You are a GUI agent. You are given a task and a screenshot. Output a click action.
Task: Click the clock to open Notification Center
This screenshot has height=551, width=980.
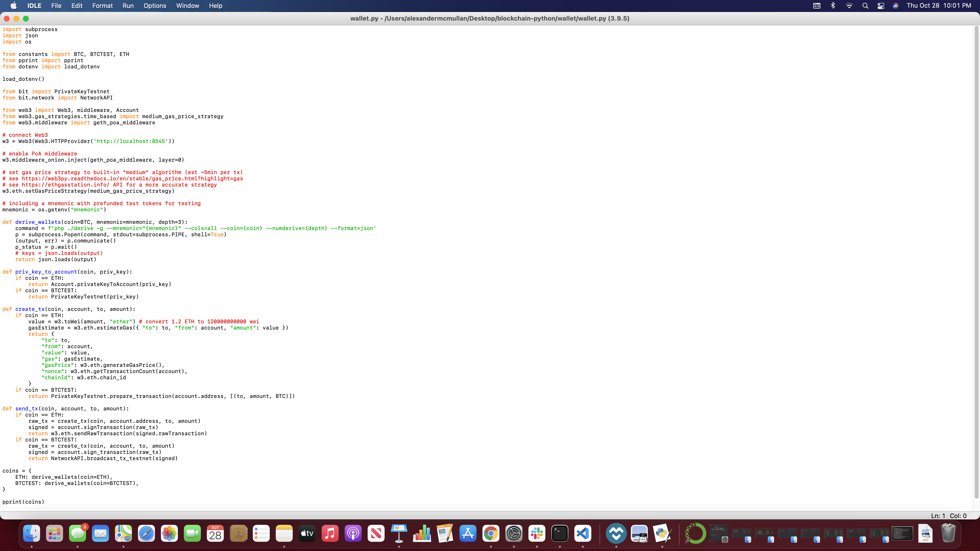point(940,6)
